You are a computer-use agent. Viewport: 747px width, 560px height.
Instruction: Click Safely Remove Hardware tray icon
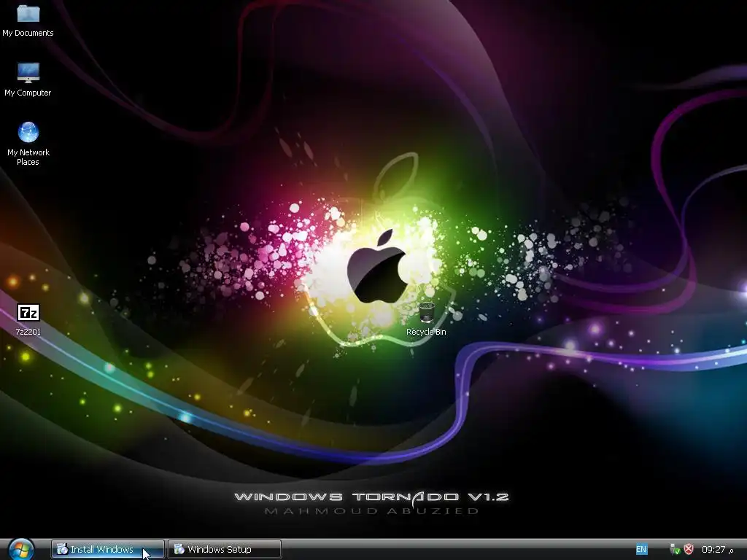(x=674, y=550)
